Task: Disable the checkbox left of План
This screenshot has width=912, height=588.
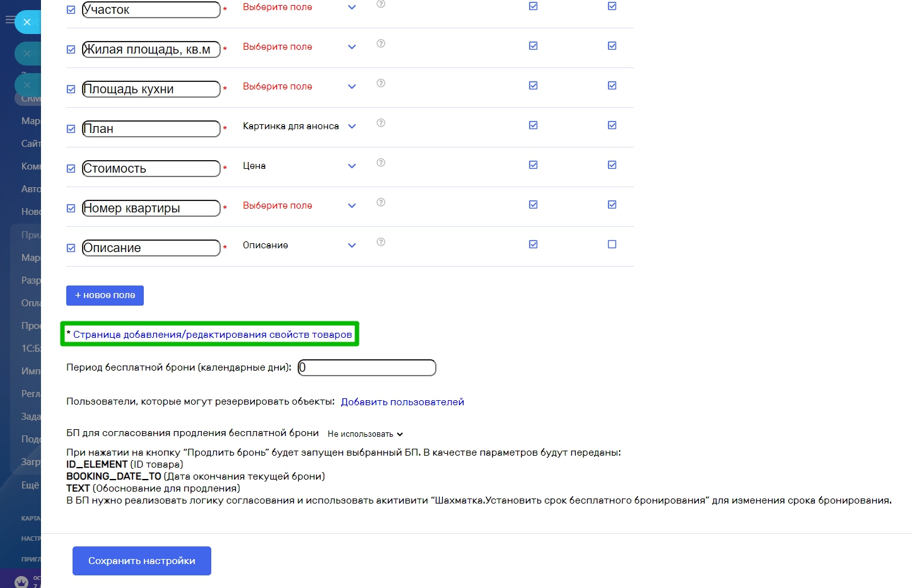Action: coord(71,129)
